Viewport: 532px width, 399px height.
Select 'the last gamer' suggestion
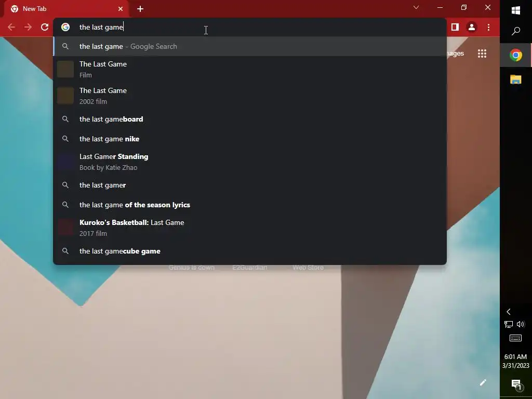(x=250, y=185)
